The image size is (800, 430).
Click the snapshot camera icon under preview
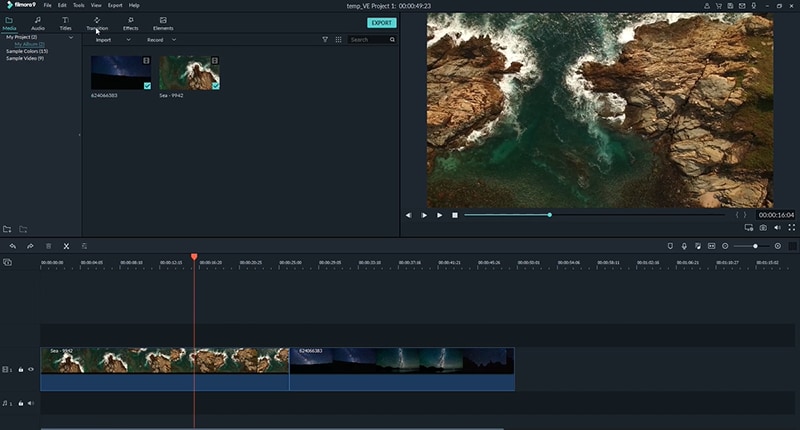tap(763, 227)
